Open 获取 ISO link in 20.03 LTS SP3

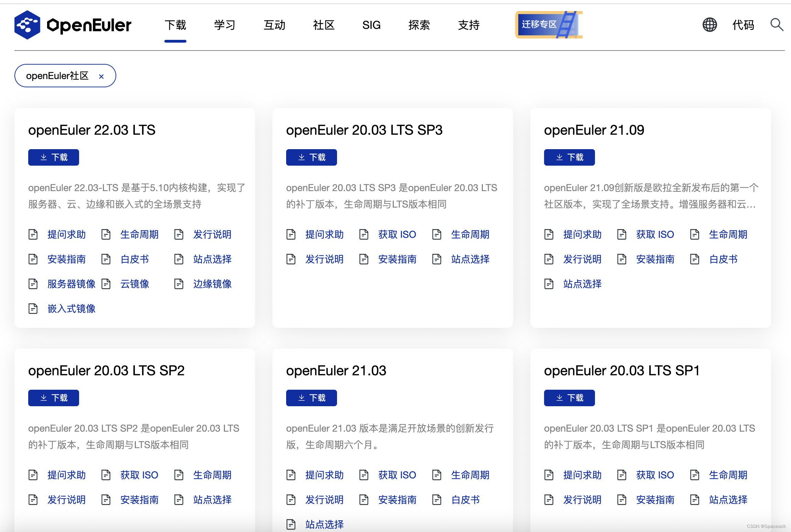(397, 234)
